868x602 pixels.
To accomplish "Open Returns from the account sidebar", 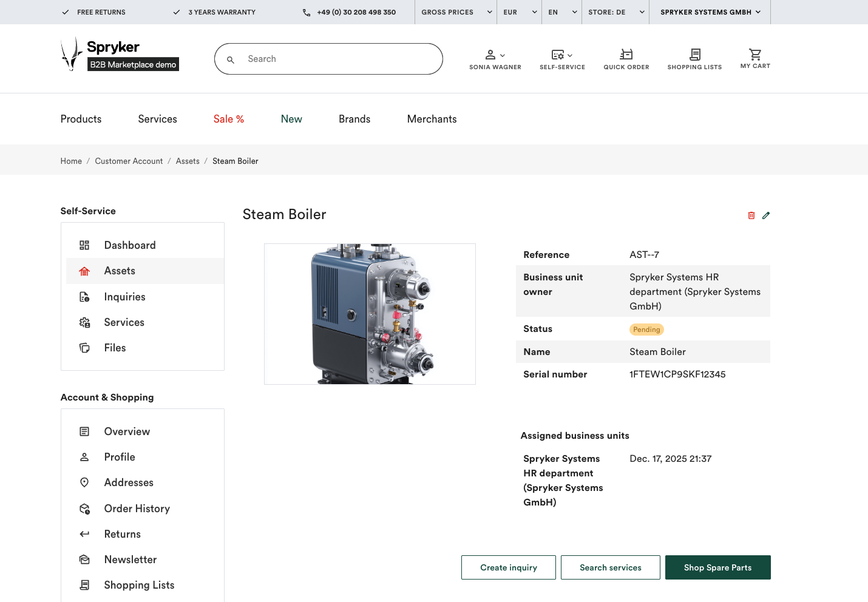I will (122, 534).
